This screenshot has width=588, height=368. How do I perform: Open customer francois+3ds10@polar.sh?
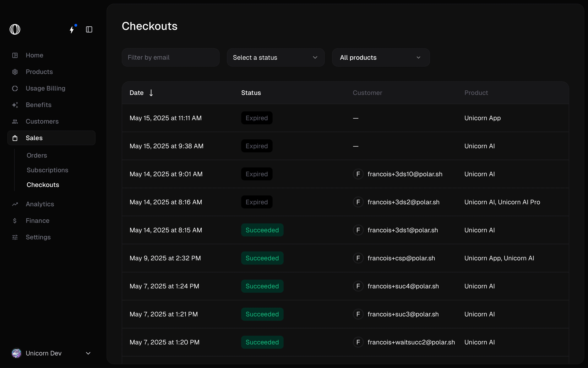coord(405,174)
